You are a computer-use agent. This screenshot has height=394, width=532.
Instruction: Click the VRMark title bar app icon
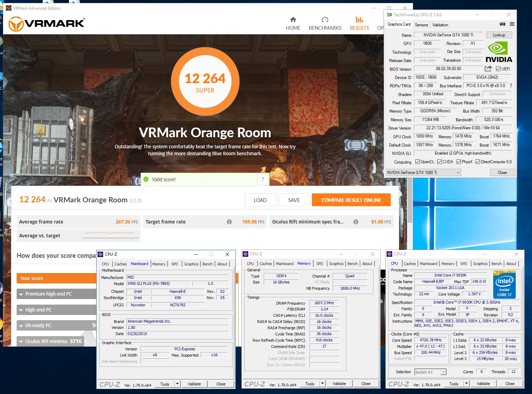pos(9,8)
